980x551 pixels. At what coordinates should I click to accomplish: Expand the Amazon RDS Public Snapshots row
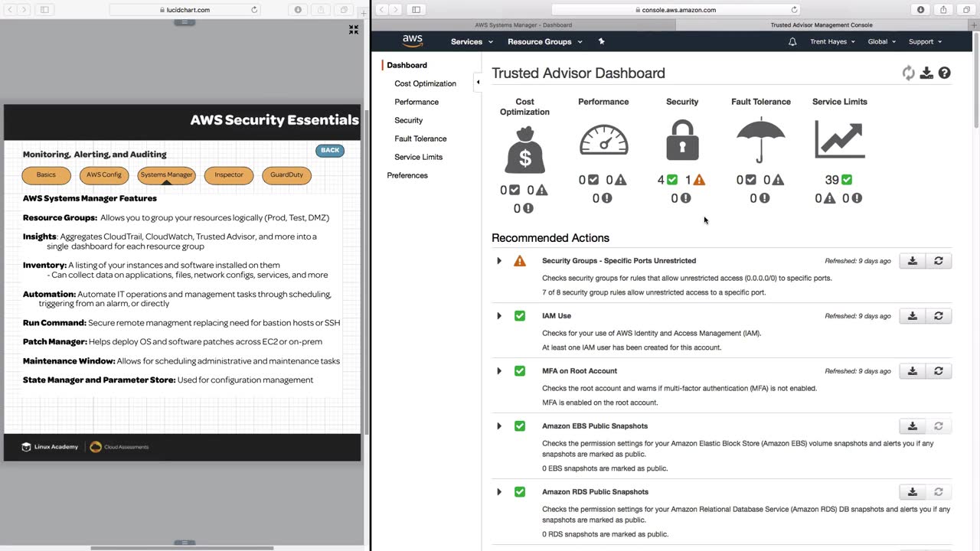click(x=499, y=492)
